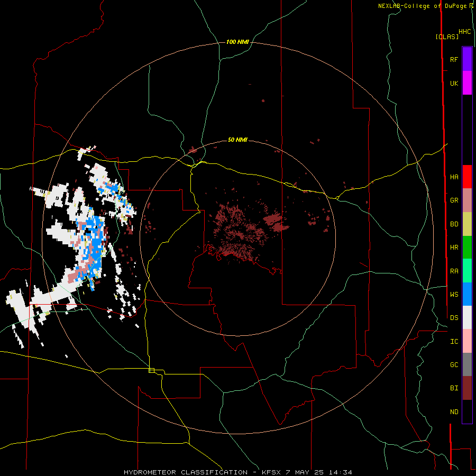The width and height of the screenshot is (476, 476).
Task: Click the [CLAS] legend header
Action: (x=447, y=36)
